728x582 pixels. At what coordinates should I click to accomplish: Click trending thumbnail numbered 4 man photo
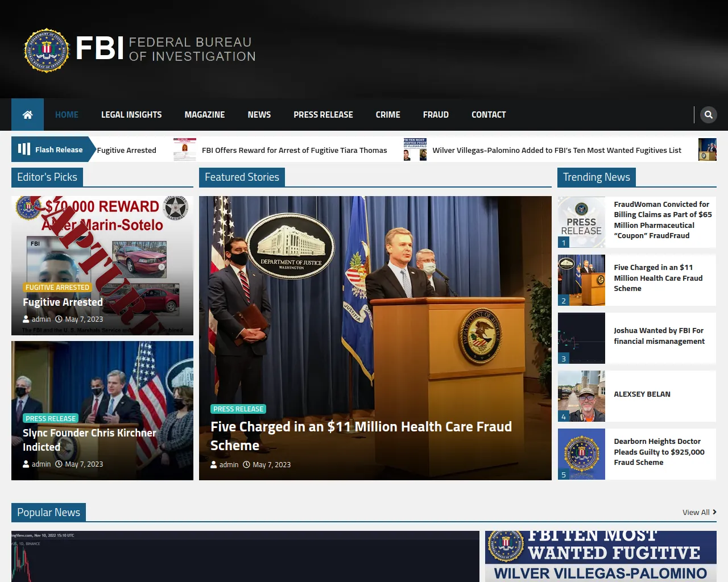tap(581, 396)
